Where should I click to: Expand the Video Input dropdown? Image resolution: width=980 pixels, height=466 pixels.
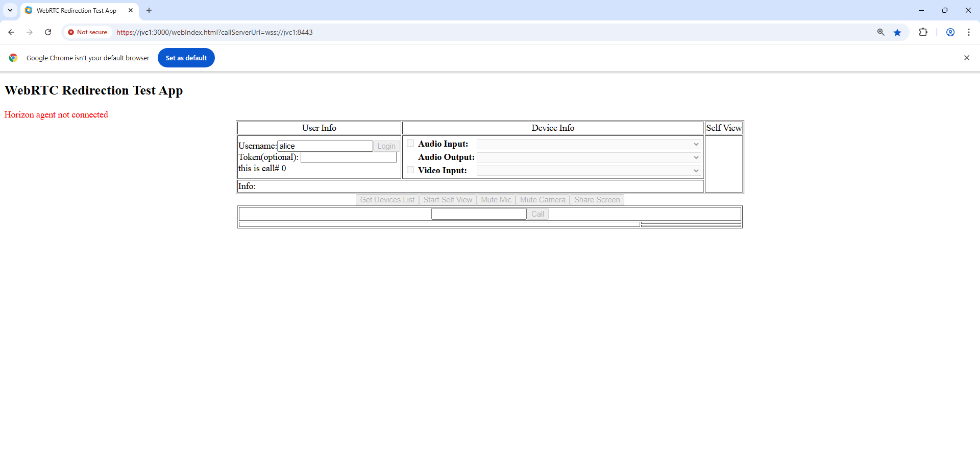pyautogui.click(x=588, y=171)
